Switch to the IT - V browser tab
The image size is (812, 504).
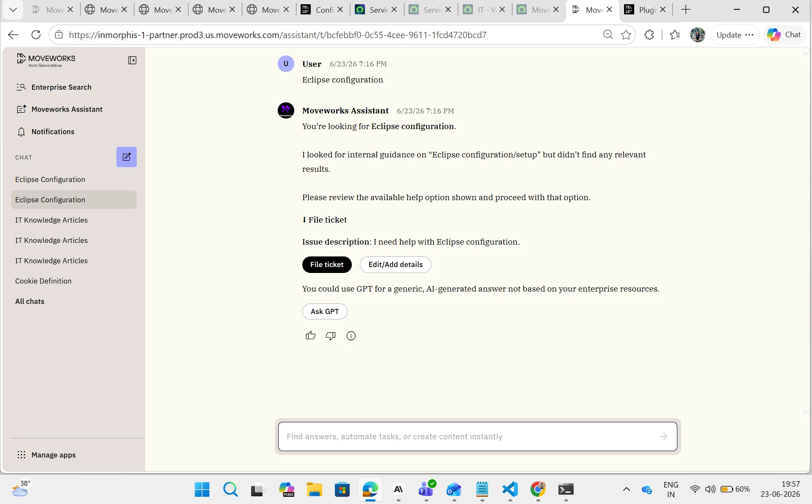tap(485, 10)
